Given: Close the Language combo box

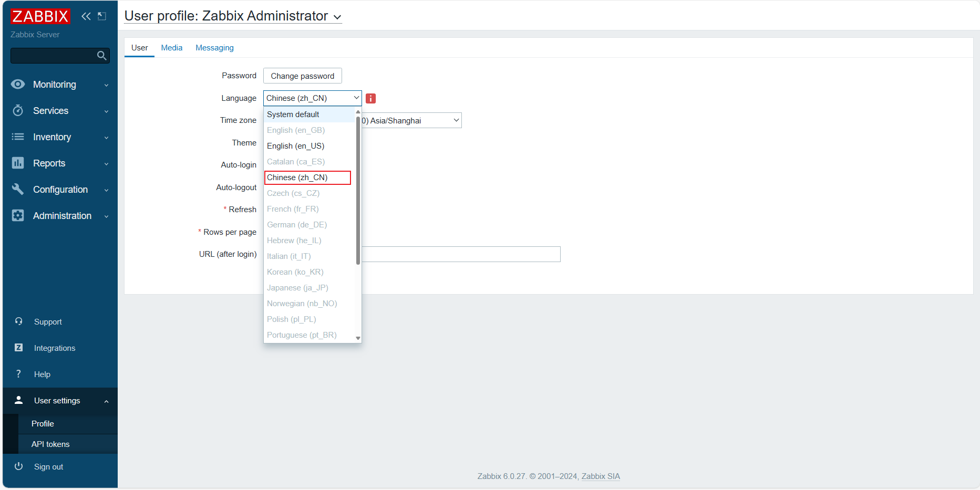Looking at the screenshot, I should coord(313,98).
